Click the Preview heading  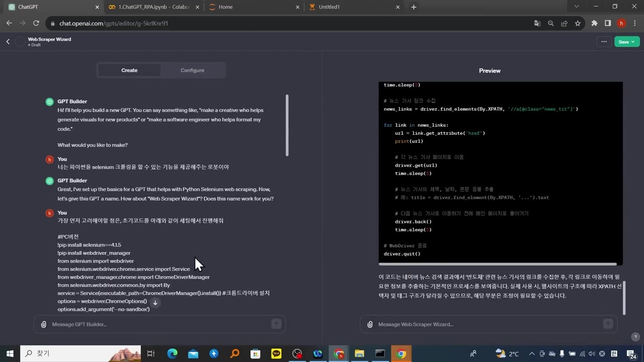490,71
